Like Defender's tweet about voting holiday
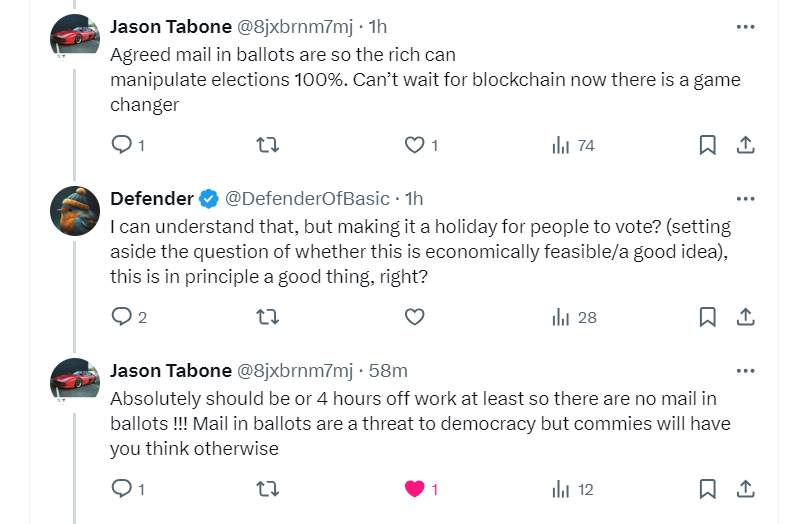 coord(414,317)
